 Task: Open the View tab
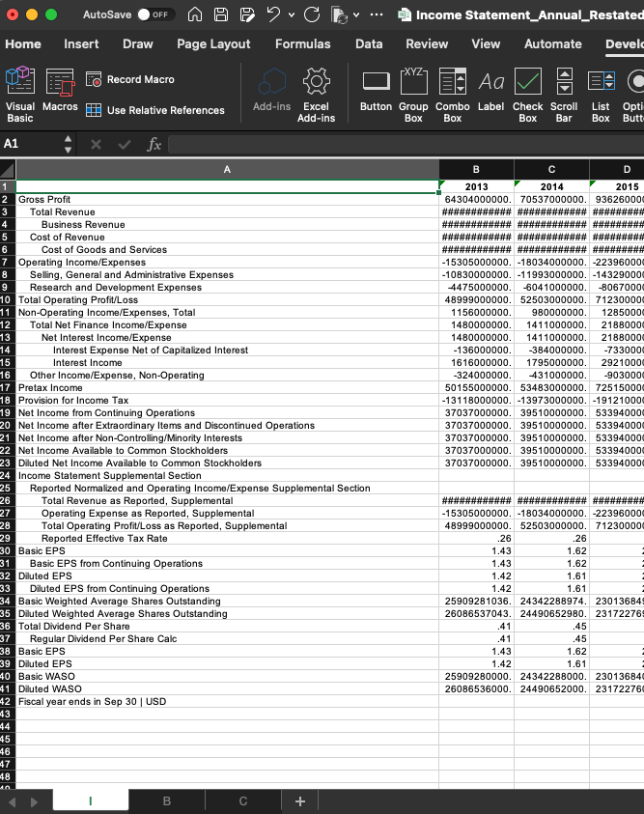click(x=486, y=44)
